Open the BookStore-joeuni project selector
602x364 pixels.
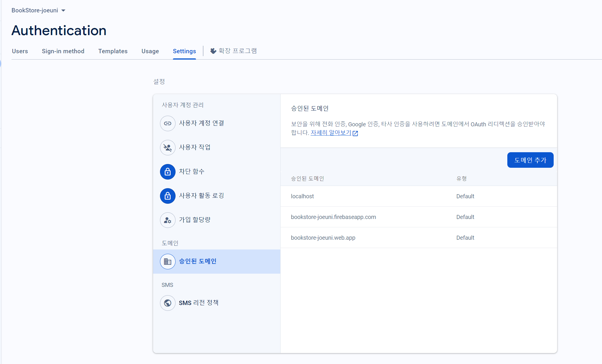[35, 10]
